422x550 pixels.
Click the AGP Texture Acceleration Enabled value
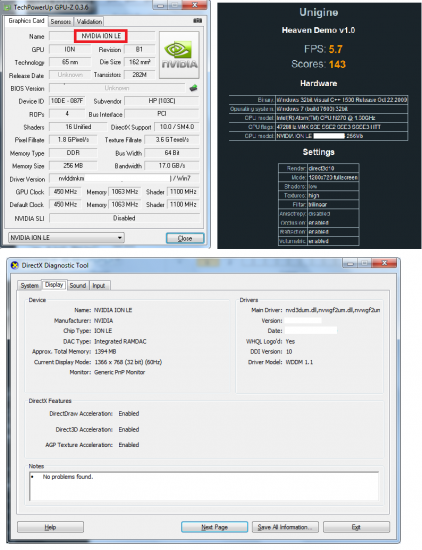(x=129, y=445)
